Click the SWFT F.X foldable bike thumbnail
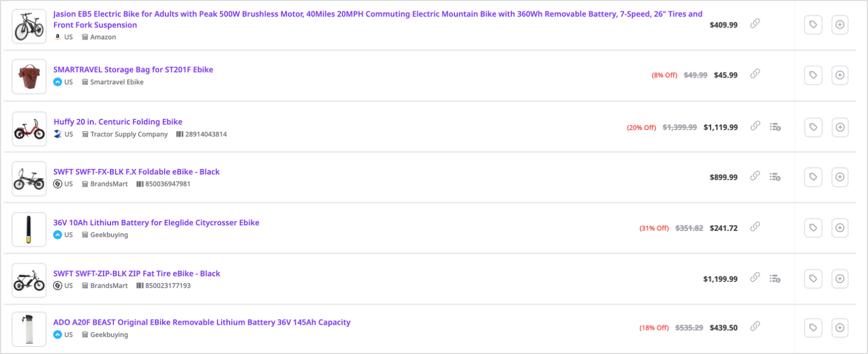Viewport: 868px width, 354px height. pyautogui.click(x=29, y=179)
